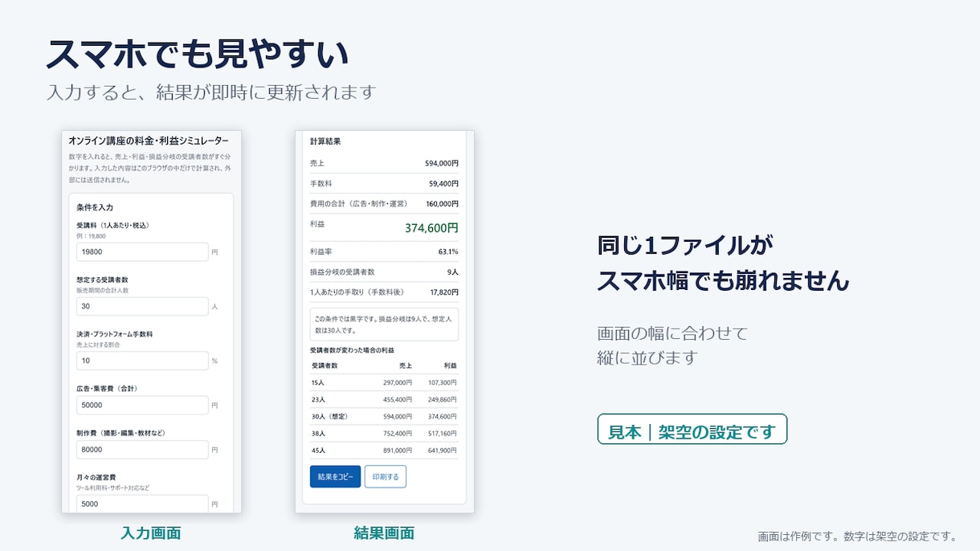Click the text スマホ幅でも崩れません
980x551 pixels.
(723, 280)
